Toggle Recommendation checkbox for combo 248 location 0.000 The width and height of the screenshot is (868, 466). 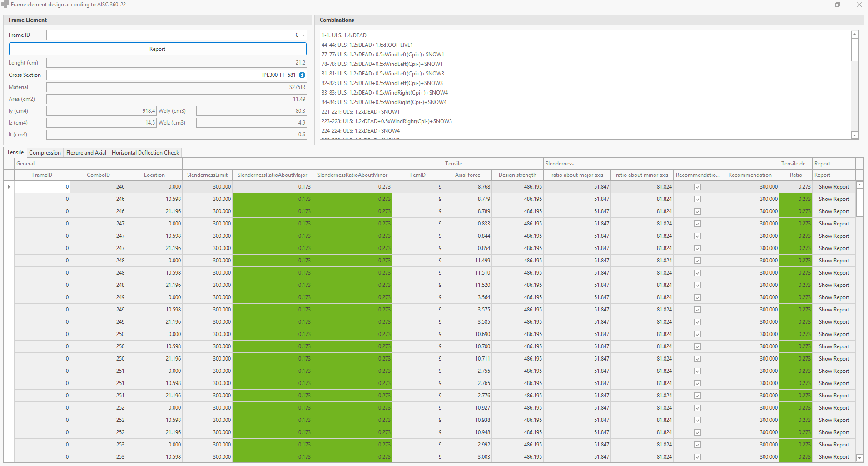(698, 261)
